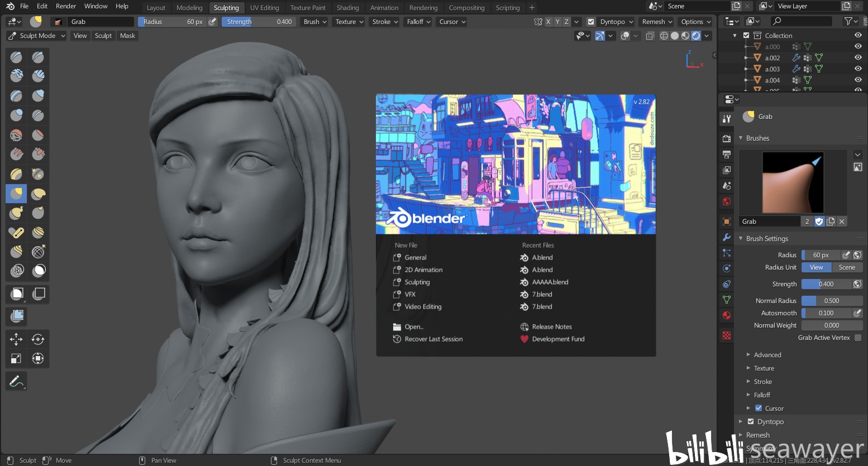Select the Elastic Deform brush tool
This screenshot has height=466, width=868.
pos(38,194)
